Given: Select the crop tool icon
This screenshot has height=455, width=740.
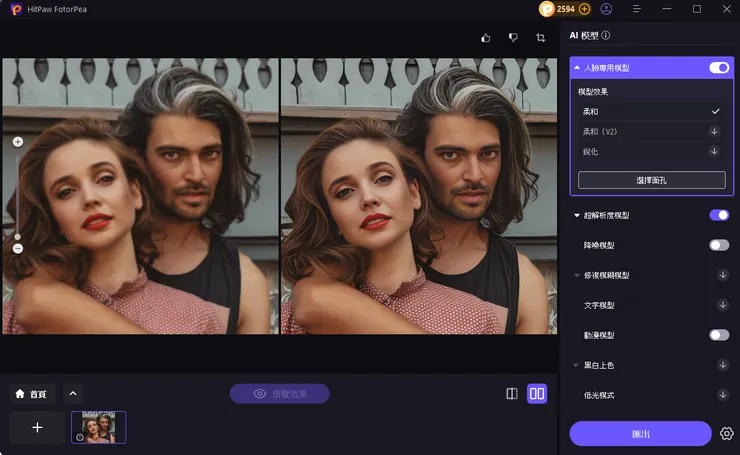Looking at the screenshot, I should (x=541, y=38).
